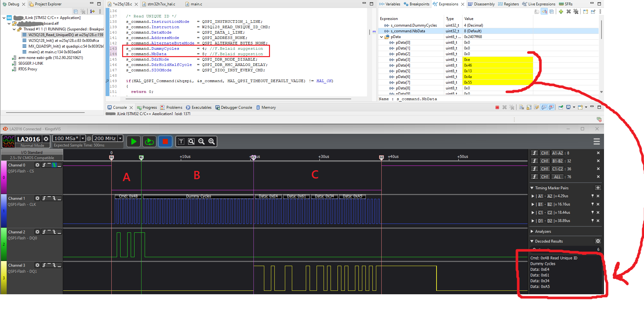Click the repeat capture loop button

[x=149, y=141]
